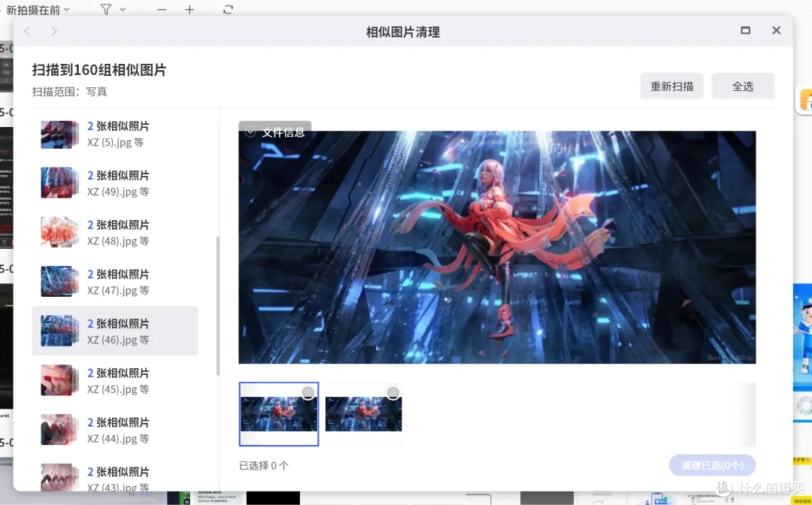The height and width of the screenshot is (505, 812).
Task: Check the second thumbnail's selection circle
Action: [393, 393]
